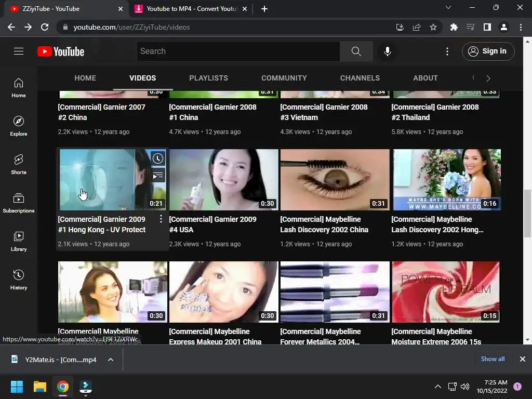Click the Chrome taskbar icon
The width and height of the screenshot is (532, 399).
tap(62, 387)
